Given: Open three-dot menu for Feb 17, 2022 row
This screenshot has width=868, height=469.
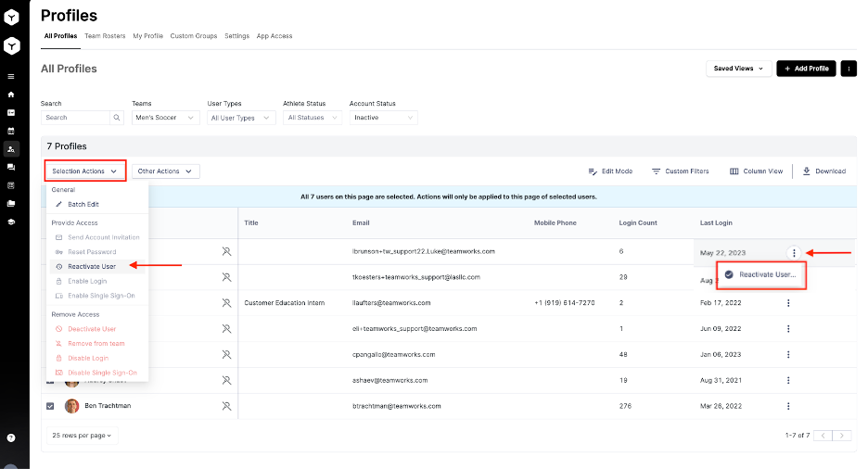Looking at the screenshot, I should pyautogui.click(x=789, y=303).
